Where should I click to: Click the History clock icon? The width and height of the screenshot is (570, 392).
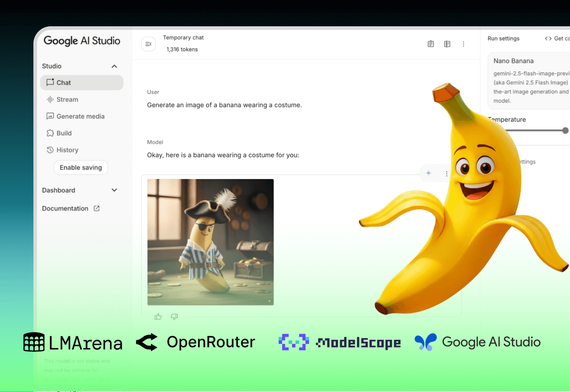point(50,150)
